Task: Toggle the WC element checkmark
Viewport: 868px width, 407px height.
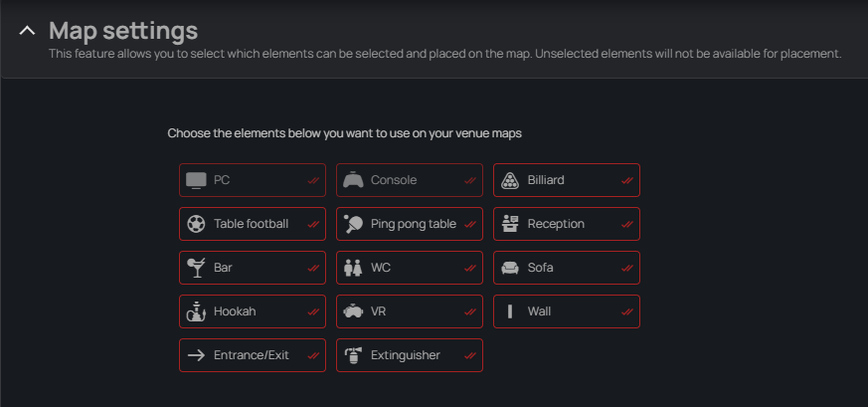Action: point(470,268)
